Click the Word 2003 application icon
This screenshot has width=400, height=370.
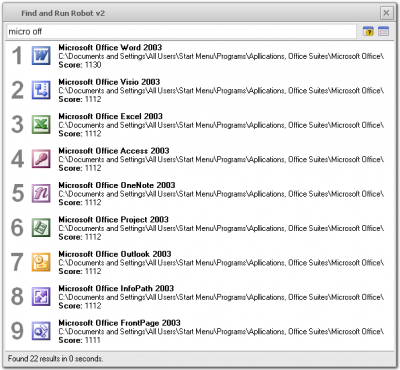tap(41, 55)
